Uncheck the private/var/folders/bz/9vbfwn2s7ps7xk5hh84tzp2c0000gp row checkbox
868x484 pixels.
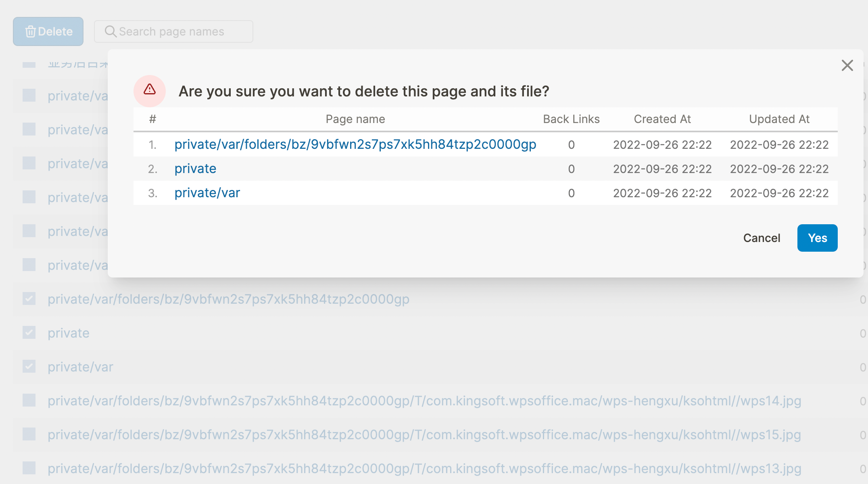click(29, 299)
